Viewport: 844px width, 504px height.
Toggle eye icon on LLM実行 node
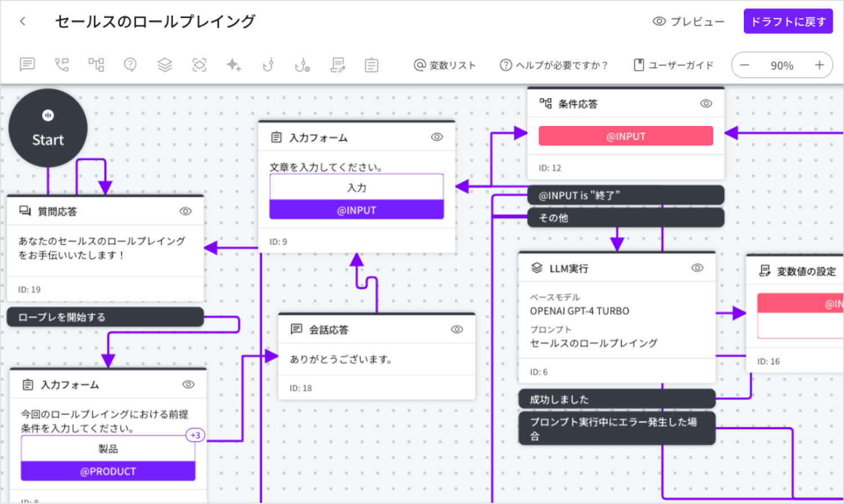coord(697,268)
